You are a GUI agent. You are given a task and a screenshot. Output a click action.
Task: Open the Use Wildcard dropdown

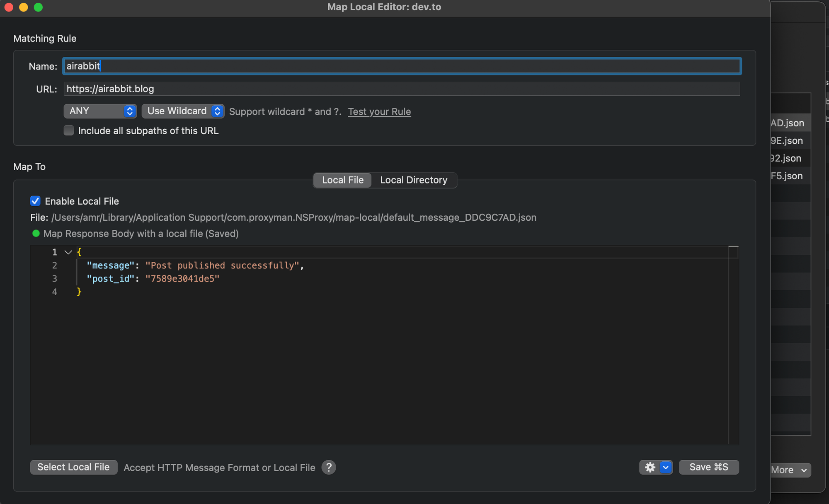click(x=183, y=111)
